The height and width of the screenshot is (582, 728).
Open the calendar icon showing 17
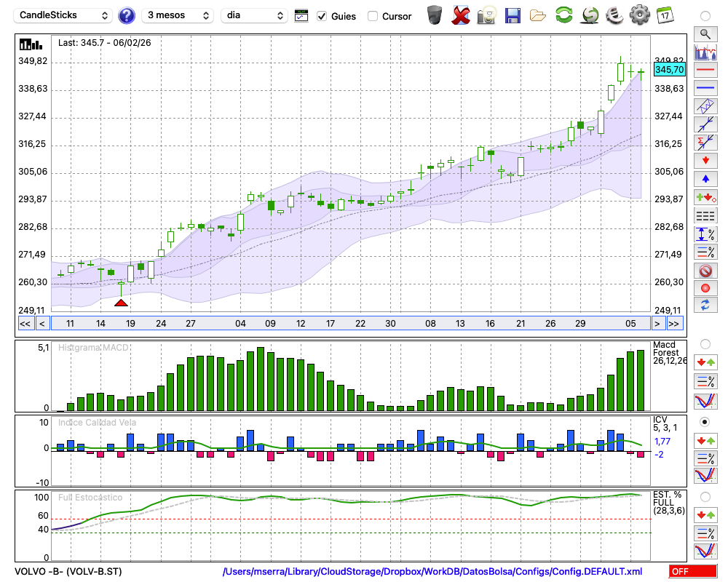click(664, 15)
